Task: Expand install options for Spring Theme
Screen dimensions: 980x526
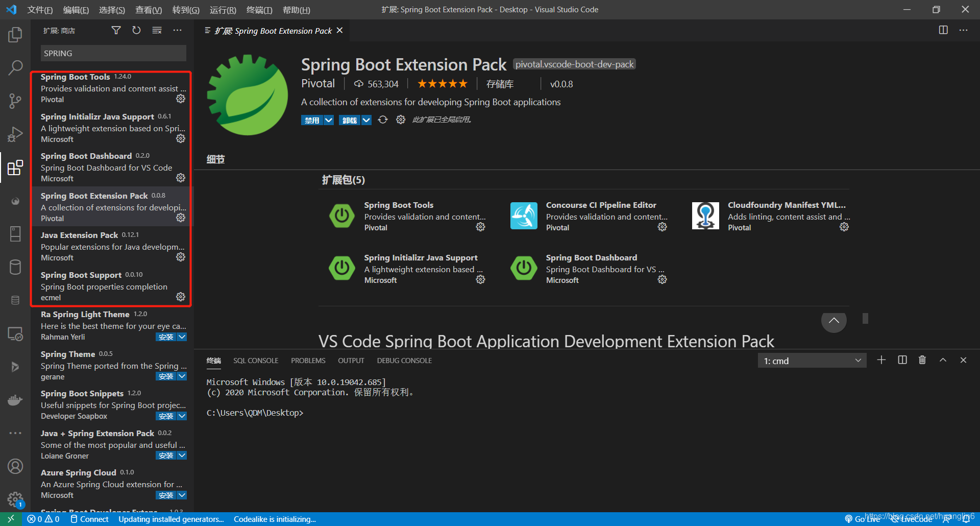Action: point(182,376)
